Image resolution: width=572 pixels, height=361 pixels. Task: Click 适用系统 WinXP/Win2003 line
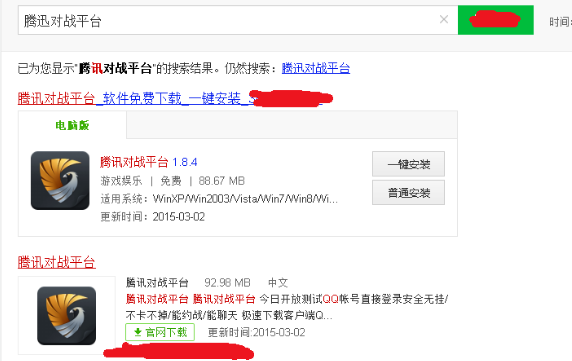tap(219, 199)
